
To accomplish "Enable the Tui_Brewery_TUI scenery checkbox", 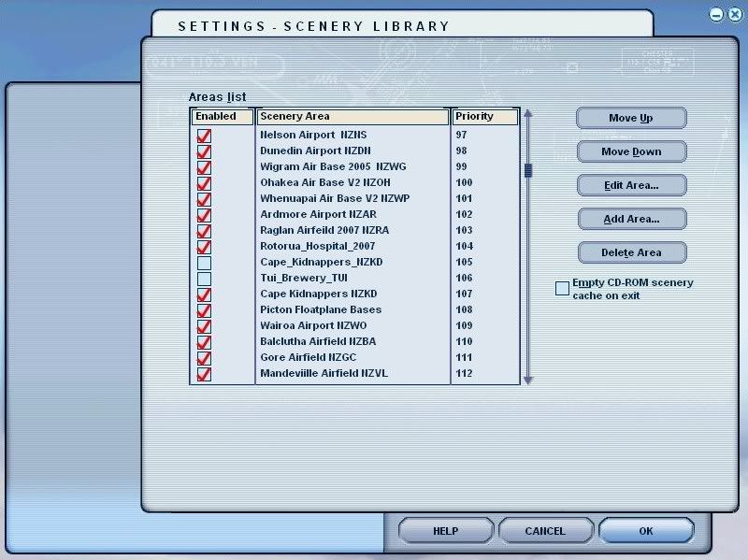I will click(x=204, y=279).
